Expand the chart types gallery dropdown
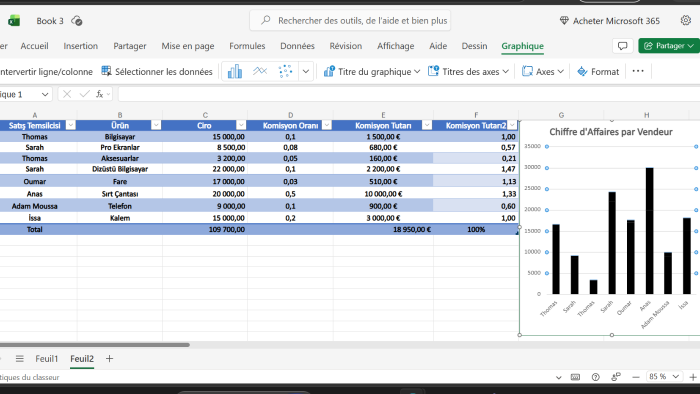 click(x=306, y=71)
